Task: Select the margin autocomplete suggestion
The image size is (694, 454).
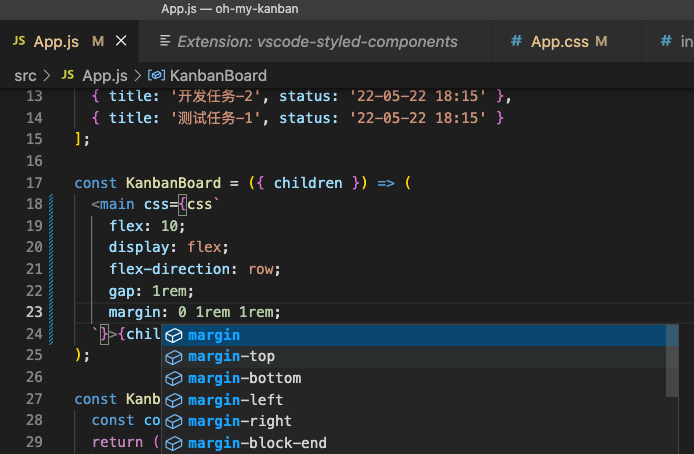Action: click(420, 335)
